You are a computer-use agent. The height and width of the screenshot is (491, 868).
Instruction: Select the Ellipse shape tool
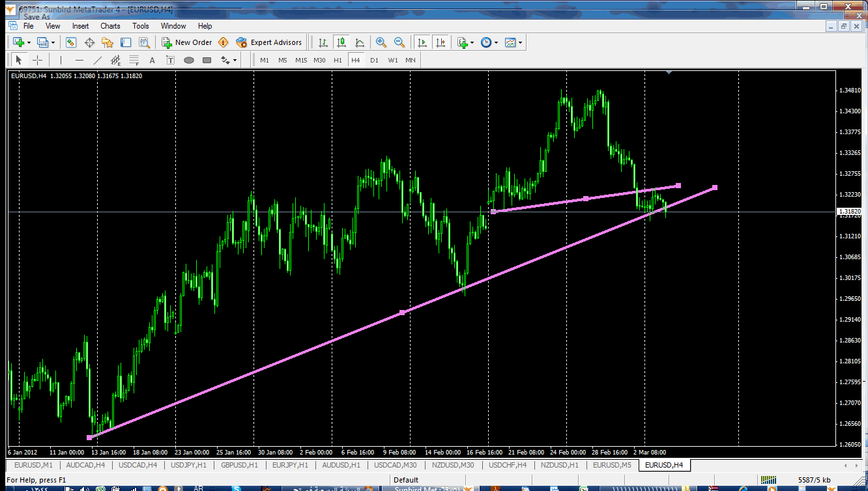(x=189, y=60)
